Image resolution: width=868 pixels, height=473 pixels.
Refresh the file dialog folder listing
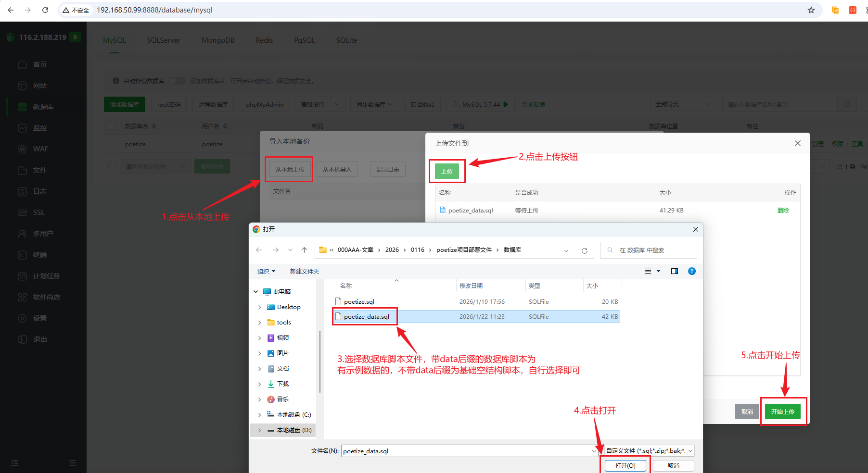click(585, 250)
